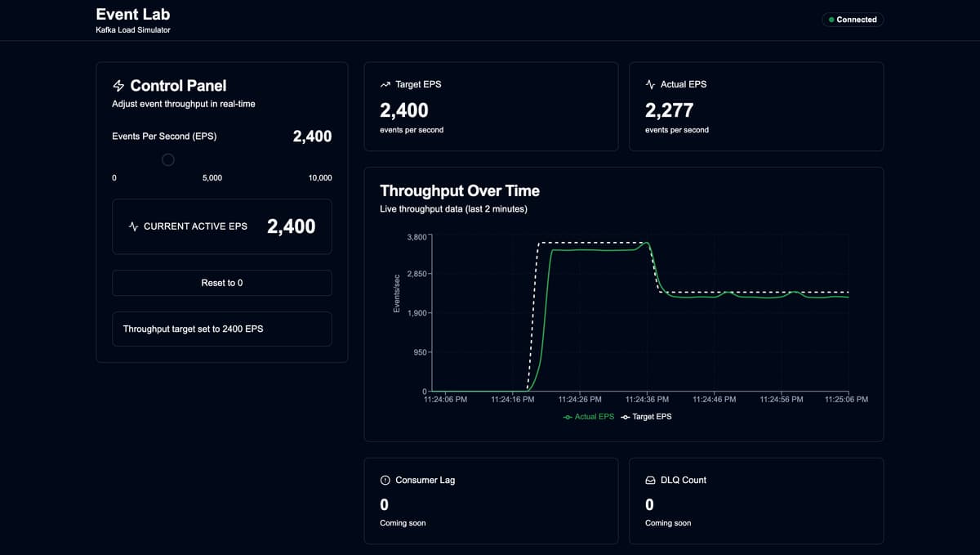Screen dimensions: 980x555
Task: Click the waveform icon next to Actual EPS
Action: 649,83
